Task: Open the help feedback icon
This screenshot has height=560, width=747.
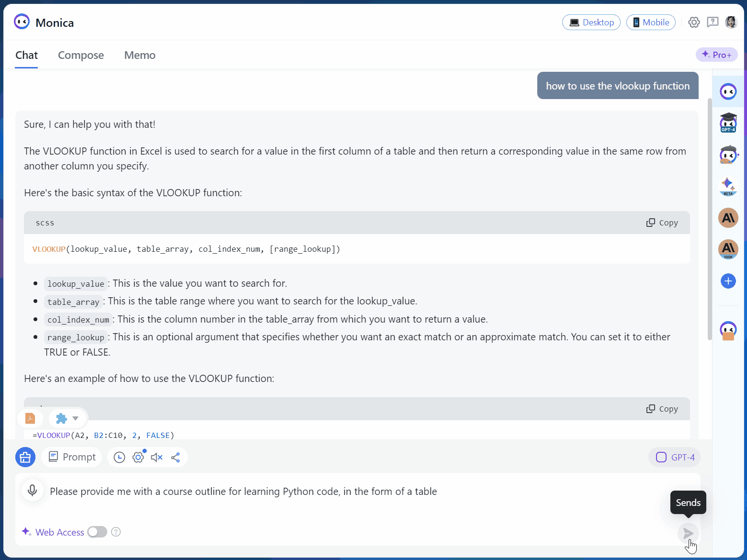Action: point(713,22)
